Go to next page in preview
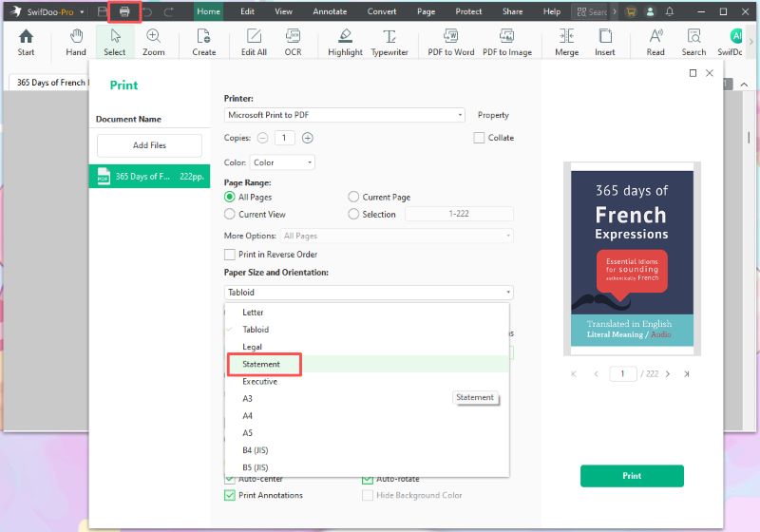 point(668,374)
